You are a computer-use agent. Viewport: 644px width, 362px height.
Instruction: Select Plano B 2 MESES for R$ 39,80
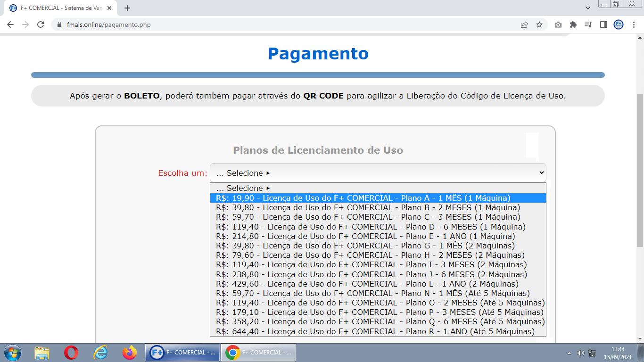378,207
